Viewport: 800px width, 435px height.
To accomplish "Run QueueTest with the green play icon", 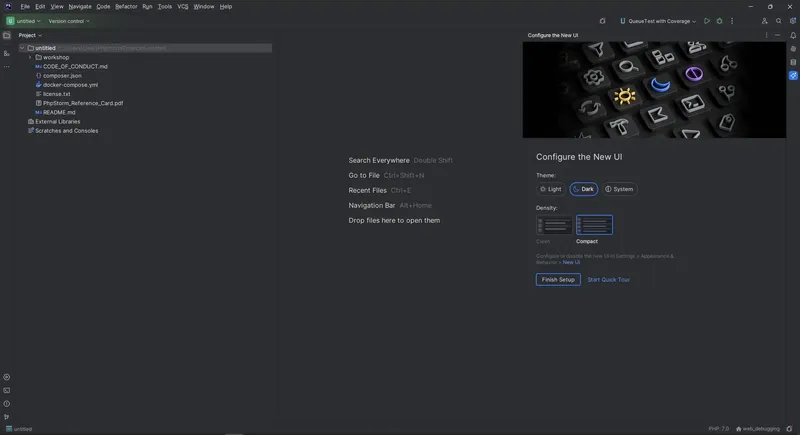I will point(707,21).
